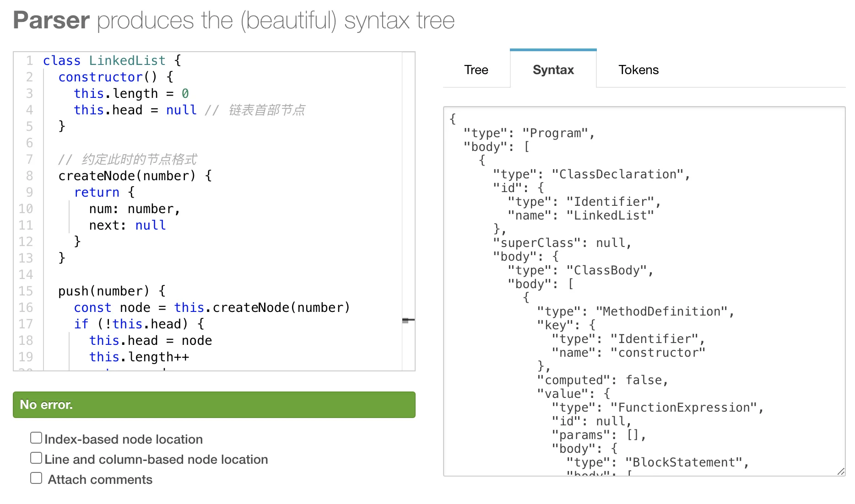Click 'const node = this.createNode(number)' line

[x=212, y=307]
